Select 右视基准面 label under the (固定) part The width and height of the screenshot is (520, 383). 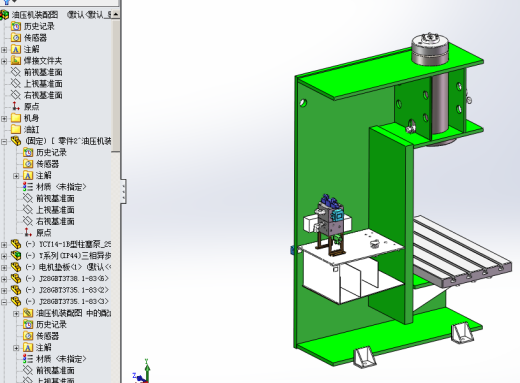pos(55,221)
